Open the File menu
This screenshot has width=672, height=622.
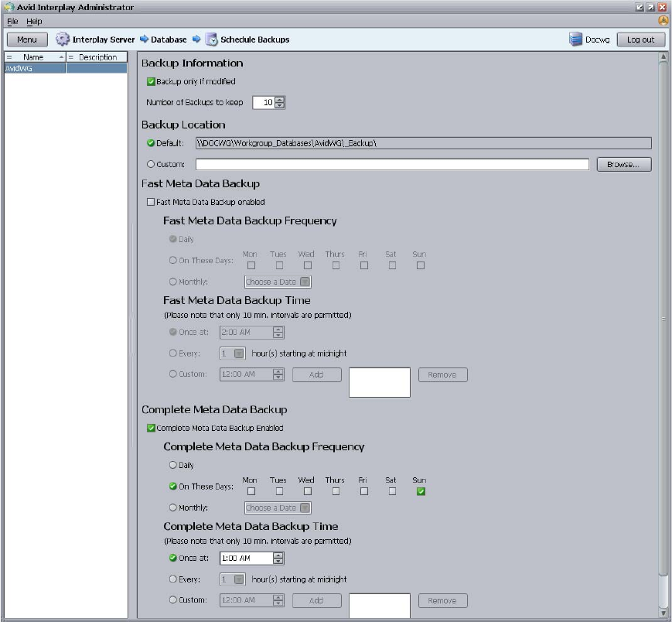(12, 21)
